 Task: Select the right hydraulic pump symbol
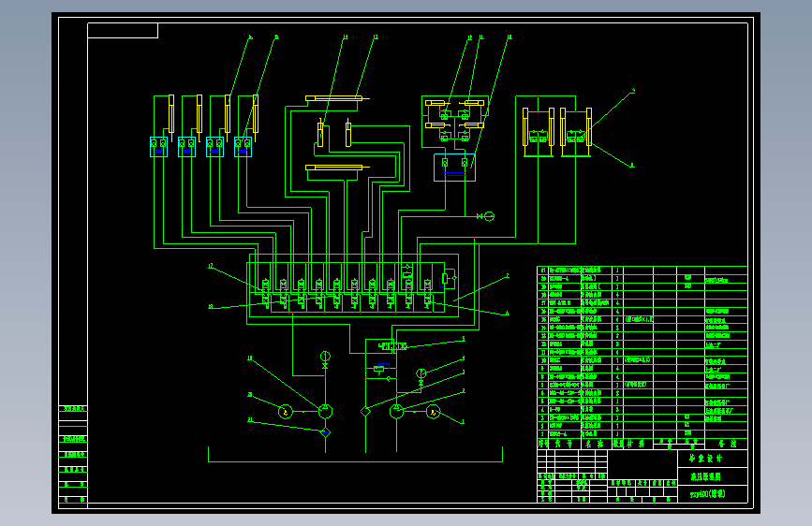click(x=397, y=412)
